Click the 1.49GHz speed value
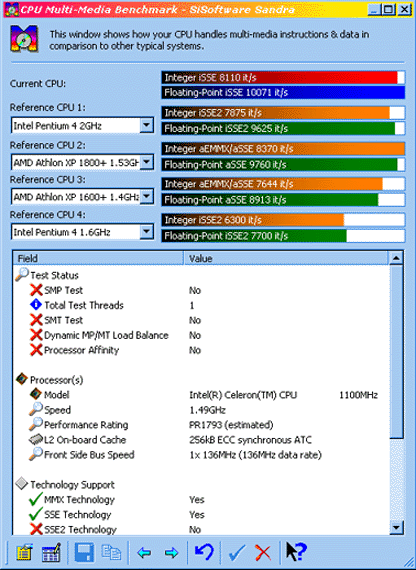 point(207,410)
